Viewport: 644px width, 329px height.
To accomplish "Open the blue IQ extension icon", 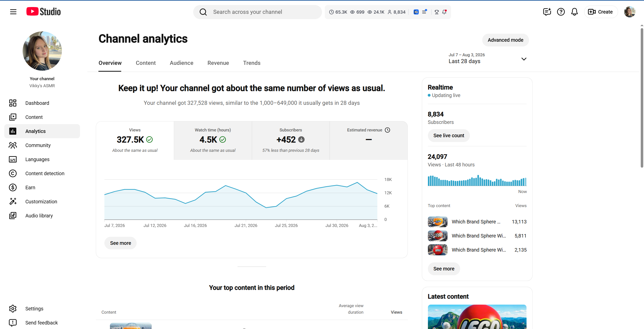I will [416, 12].
